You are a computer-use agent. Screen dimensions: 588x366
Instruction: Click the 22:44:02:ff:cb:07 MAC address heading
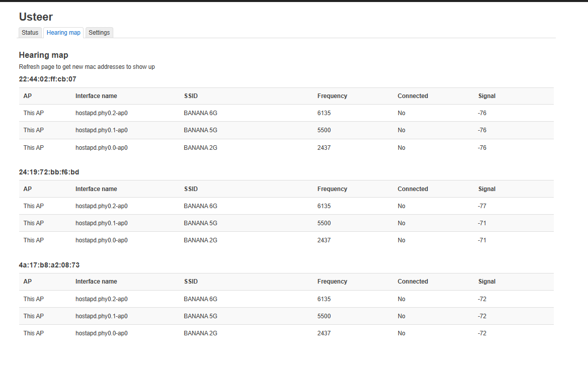coord(47,79)
